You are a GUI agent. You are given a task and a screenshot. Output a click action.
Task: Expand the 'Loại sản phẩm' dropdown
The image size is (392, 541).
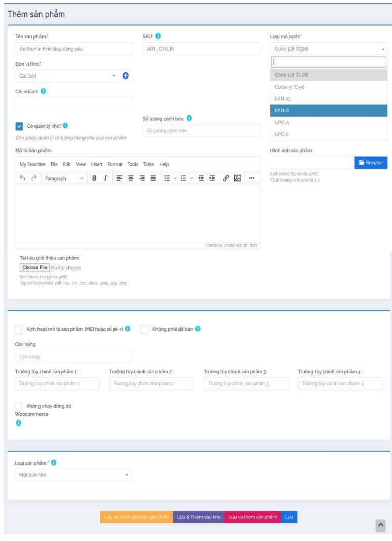tap(73, 476)
